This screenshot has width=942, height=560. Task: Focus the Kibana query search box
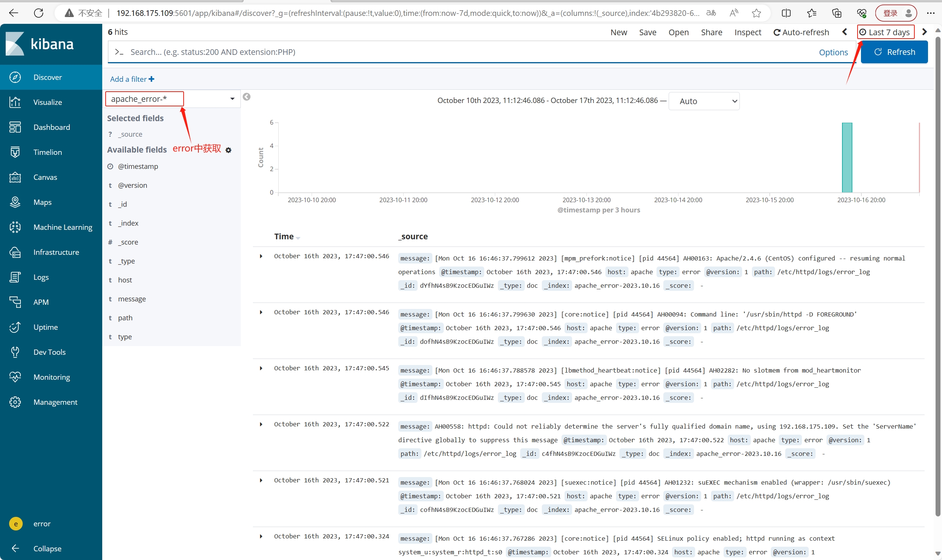[x=454, y=52]
